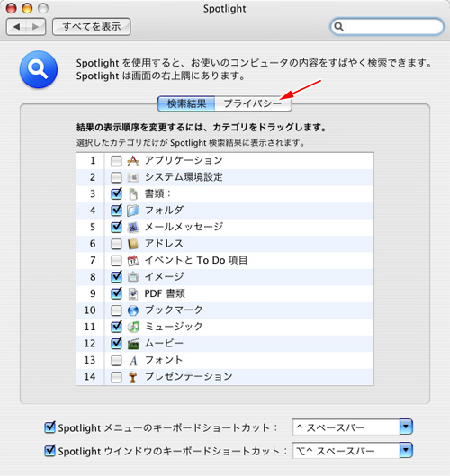This screenshot has width=450, height=476.
Task: Click the メールメッセージ mail icon
Action: [132, 227]
